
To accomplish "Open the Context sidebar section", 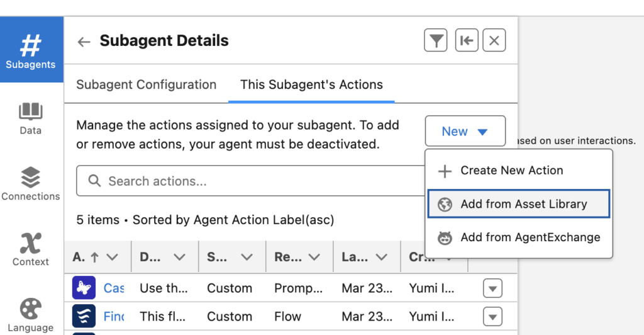I will click(x=31, y=249).
